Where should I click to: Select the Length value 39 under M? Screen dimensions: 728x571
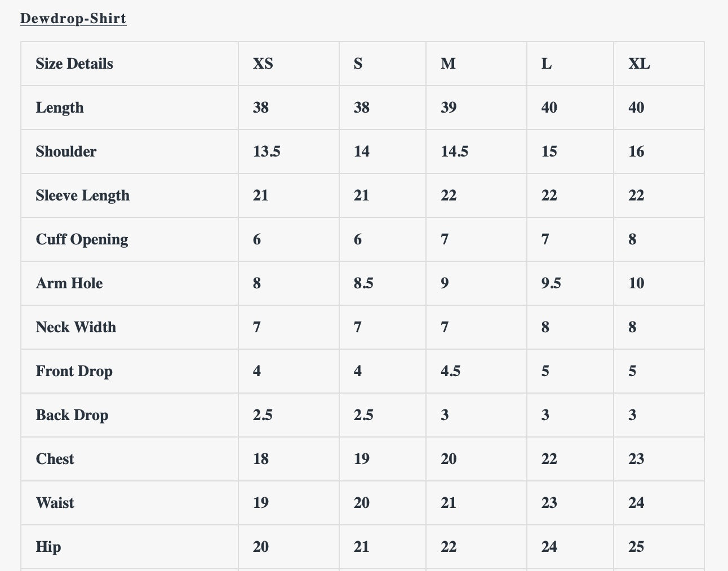[449, 108]
